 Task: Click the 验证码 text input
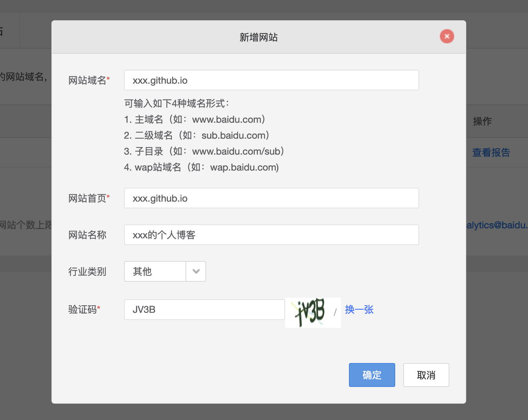(204, 310)
